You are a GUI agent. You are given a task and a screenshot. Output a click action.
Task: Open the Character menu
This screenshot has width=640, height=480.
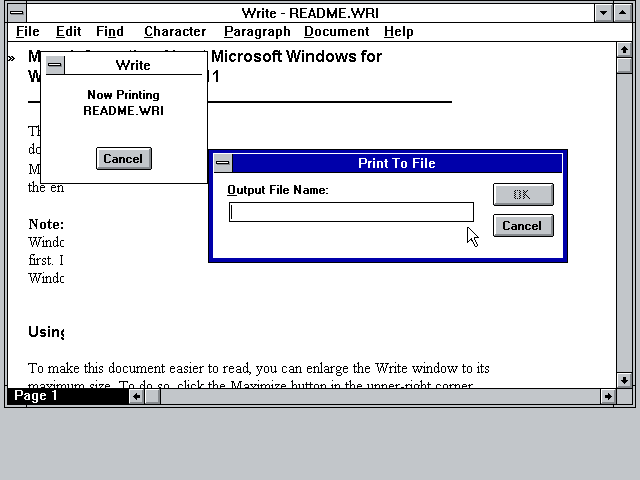click(x=175, y=31)
